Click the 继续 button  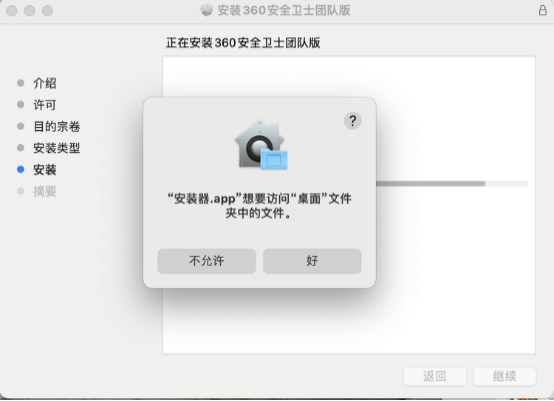505,376
